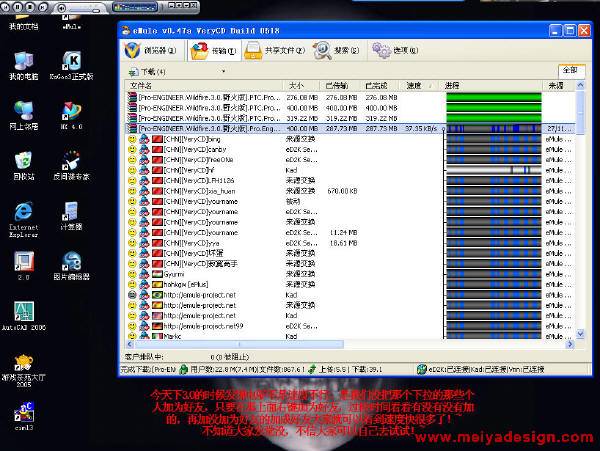Launch 反间谍专家 from the desktop
The image size is (600, 451).
click(x=72, y=166)
